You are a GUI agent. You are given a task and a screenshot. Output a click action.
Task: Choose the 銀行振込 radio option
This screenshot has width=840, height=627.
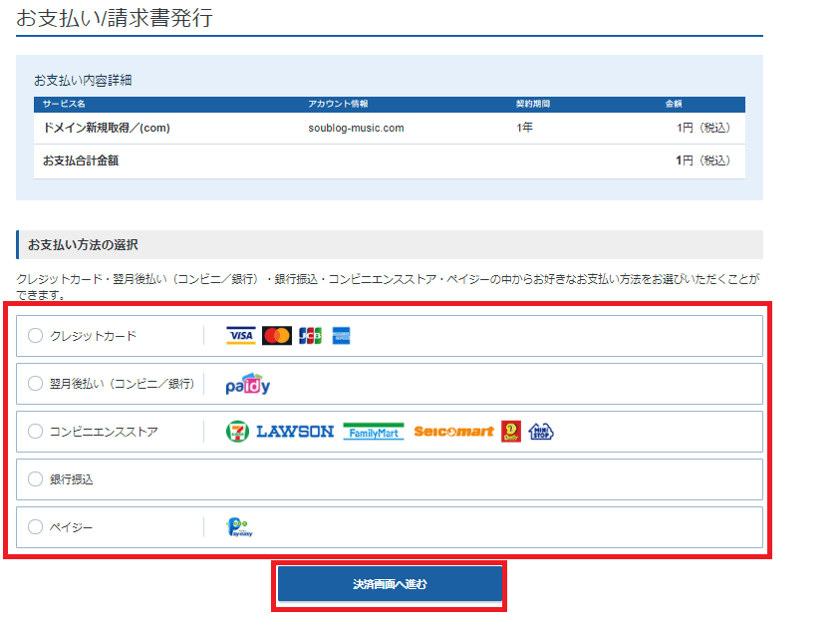(x=35, y=478)
